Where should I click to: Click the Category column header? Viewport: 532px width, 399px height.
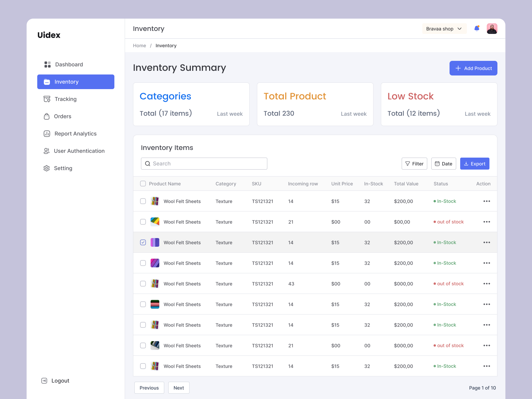click(x=226, y=184)
